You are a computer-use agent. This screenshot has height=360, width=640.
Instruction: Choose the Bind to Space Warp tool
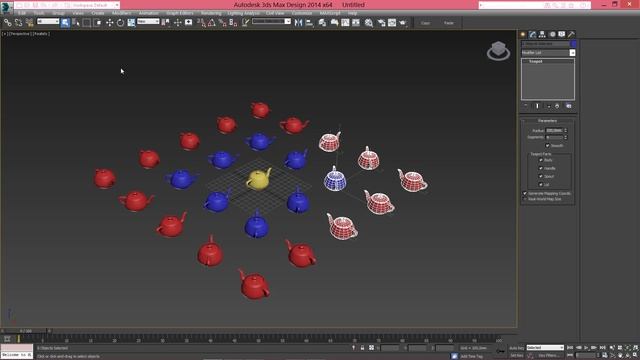click(29, 23)
